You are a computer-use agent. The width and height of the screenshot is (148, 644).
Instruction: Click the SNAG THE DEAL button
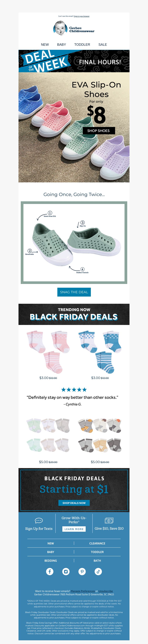click(x=74, y=292)
